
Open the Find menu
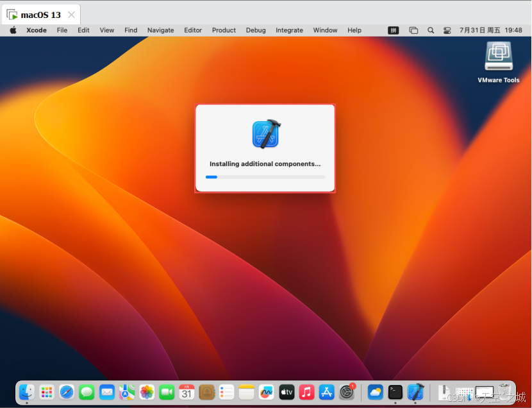131,30
